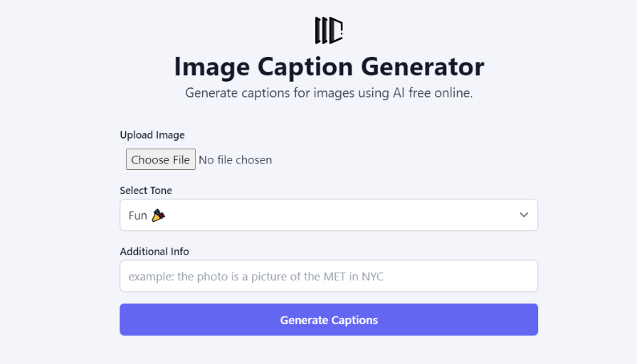Click the subtitle about generating captions using AI
This screenshot has width=637, height=364.
pyautogui.click(x=329, y=93)
